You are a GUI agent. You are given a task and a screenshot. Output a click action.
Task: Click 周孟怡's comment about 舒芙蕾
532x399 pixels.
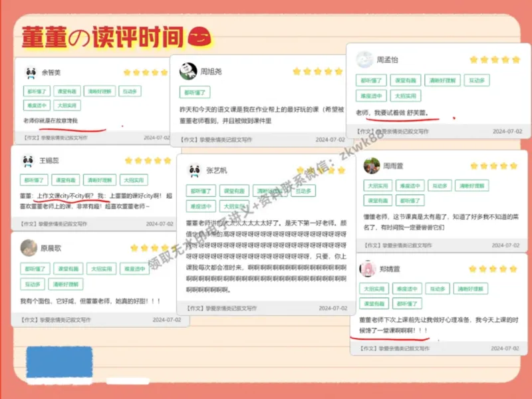[x=392, y=112]
